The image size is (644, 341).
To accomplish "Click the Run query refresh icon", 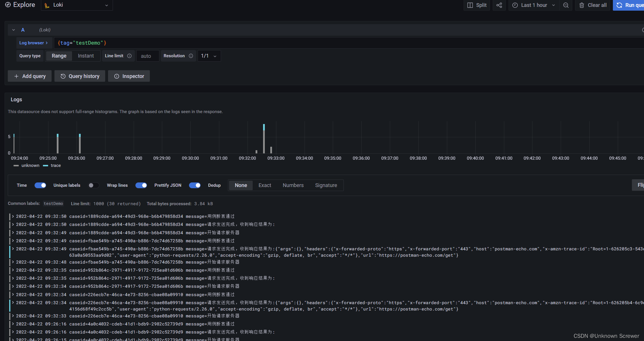I will coord(619,5).
